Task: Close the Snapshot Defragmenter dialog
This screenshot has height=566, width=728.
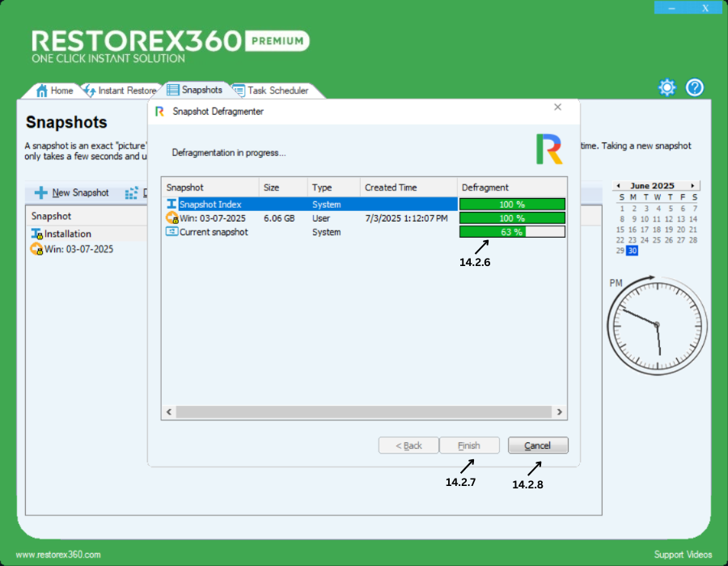Action: [557, 108]
